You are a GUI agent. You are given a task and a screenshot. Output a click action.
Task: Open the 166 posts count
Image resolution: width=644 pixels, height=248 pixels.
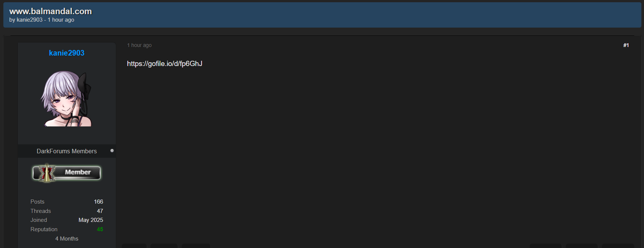point(98,202)
